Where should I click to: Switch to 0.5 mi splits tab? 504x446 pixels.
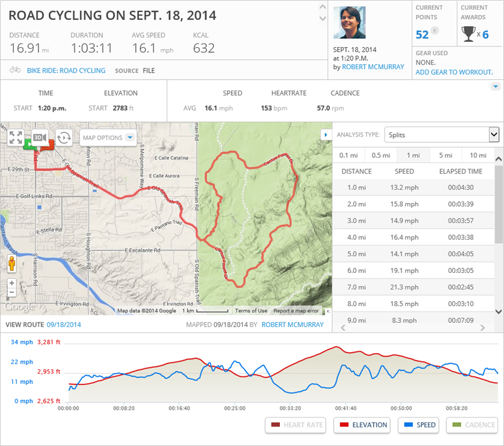380,155
